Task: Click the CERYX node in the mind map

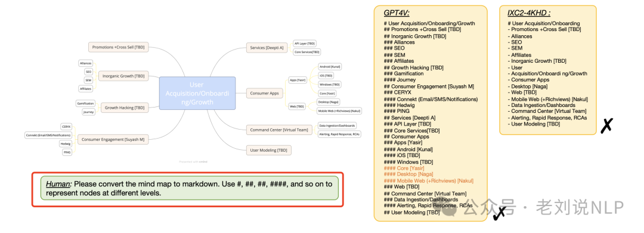Action: pos(66,127)
